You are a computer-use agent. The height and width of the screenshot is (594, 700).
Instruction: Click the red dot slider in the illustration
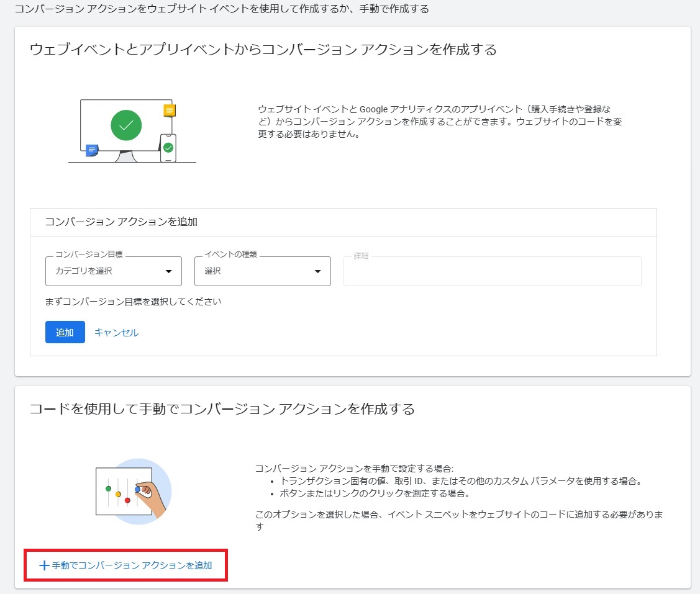click(127, 500)
